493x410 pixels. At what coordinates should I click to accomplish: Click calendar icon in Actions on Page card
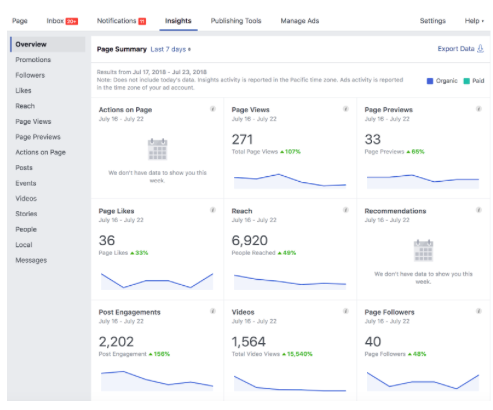pyautogui.click(x=157, y=149)
